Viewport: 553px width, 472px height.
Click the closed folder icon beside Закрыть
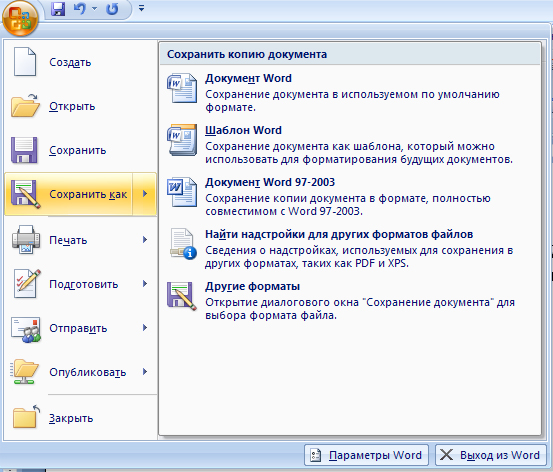point(26,417)
